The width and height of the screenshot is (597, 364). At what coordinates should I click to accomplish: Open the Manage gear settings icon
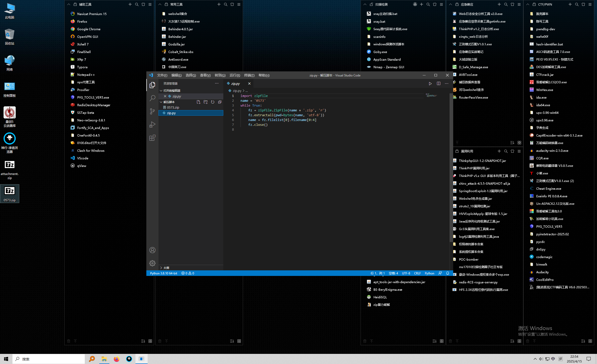coord(152,263)
